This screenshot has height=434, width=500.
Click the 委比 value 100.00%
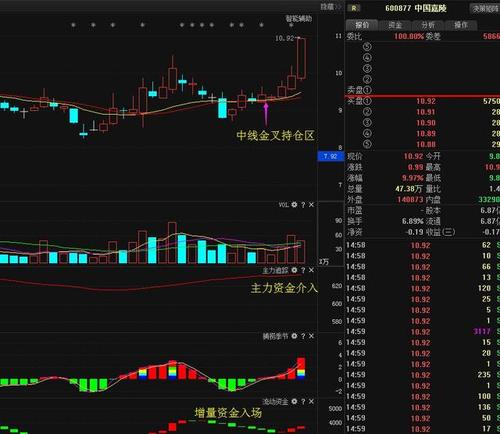409,36
